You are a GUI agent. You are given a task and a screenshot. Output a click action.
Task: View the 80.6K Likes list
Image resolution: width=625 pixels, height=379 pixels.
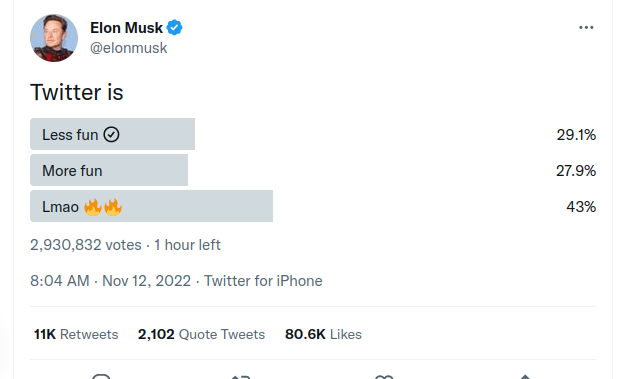coord(323,334)
